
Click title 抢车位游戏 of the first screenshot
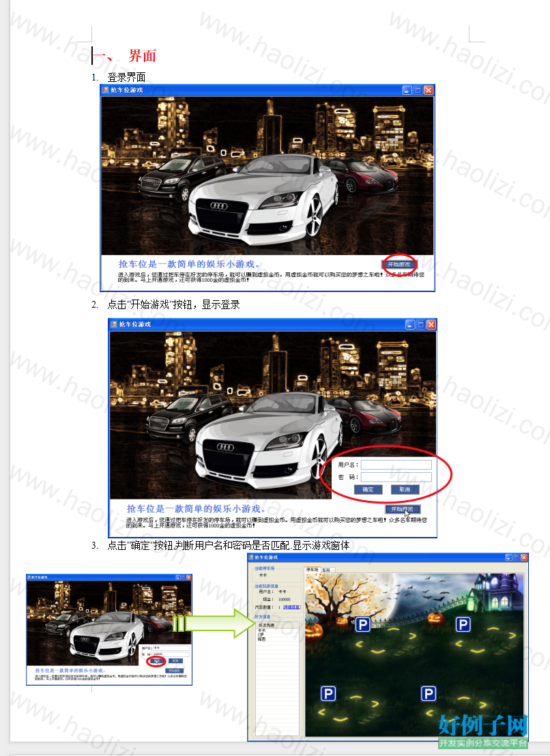tap(127, 89)
